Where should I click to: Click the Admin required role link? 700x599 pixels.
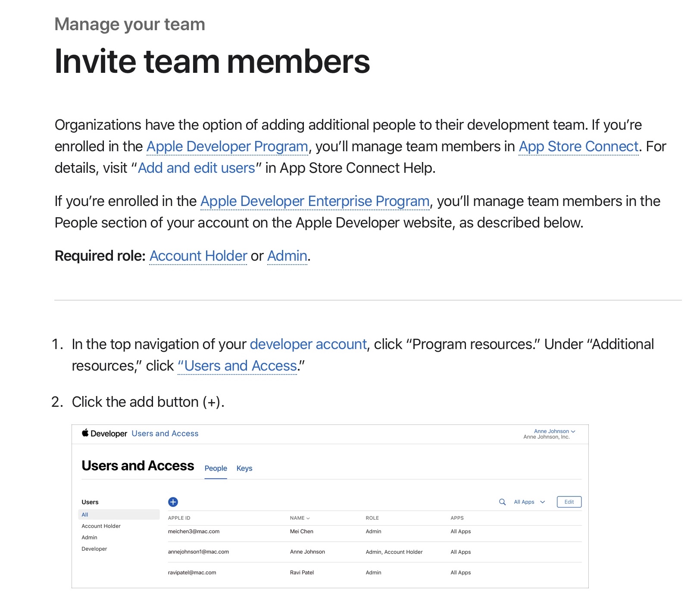[287, 256]
